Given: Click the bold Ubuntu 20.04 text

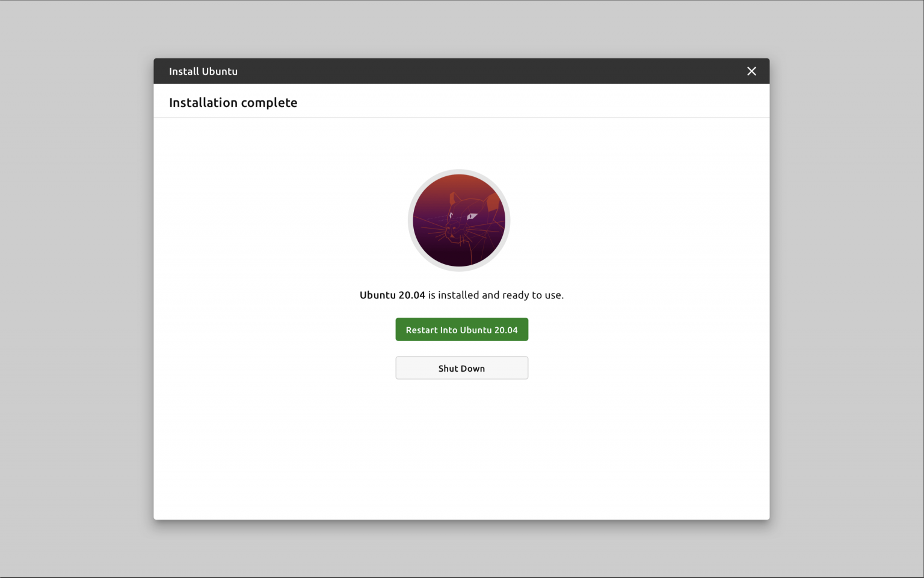Looking at the screenshot, I should pyautogui.click(x=392, y=295).
